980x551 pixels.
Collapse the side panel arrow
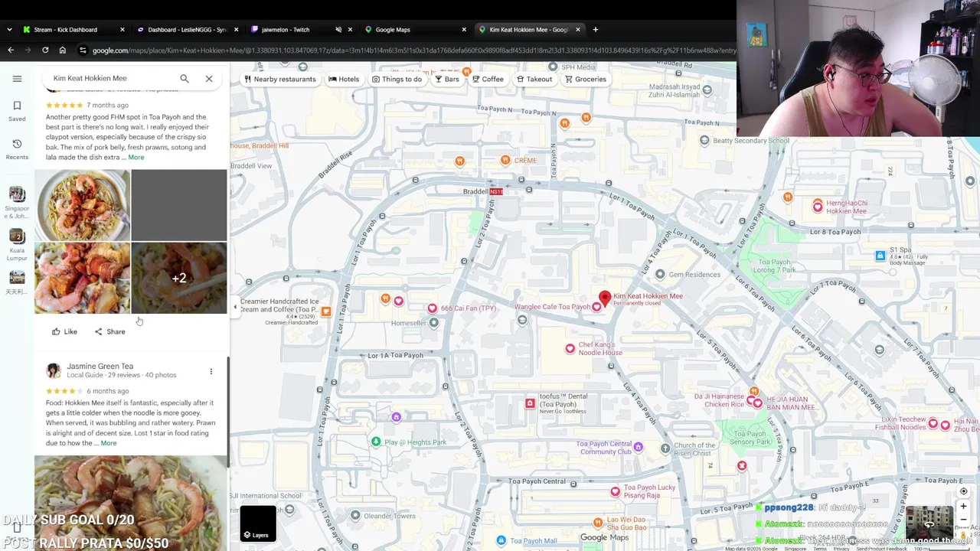coord(235,307)
